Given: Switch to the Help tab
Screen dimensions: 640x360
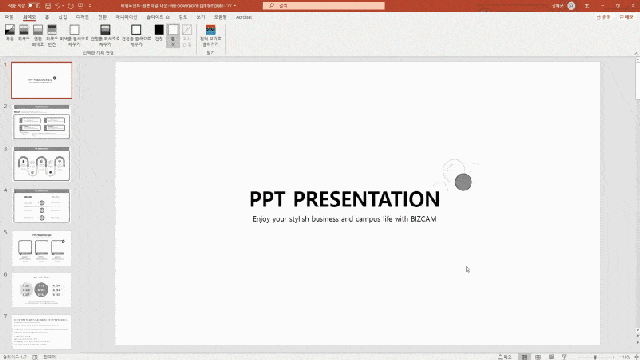Looking at the screenshot, I should 220,17.
